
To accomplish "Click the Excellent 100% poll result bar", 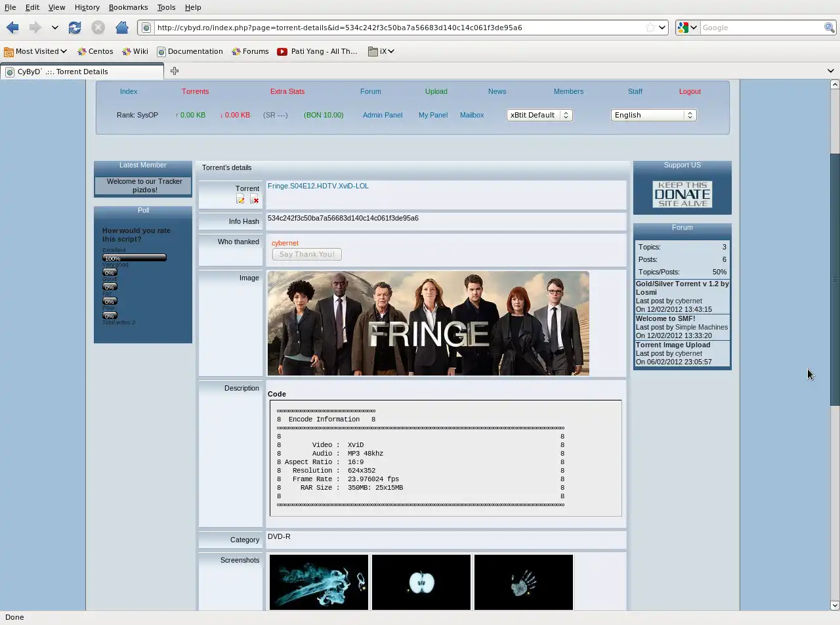I will pyautogui.click(x=135, y=258).
